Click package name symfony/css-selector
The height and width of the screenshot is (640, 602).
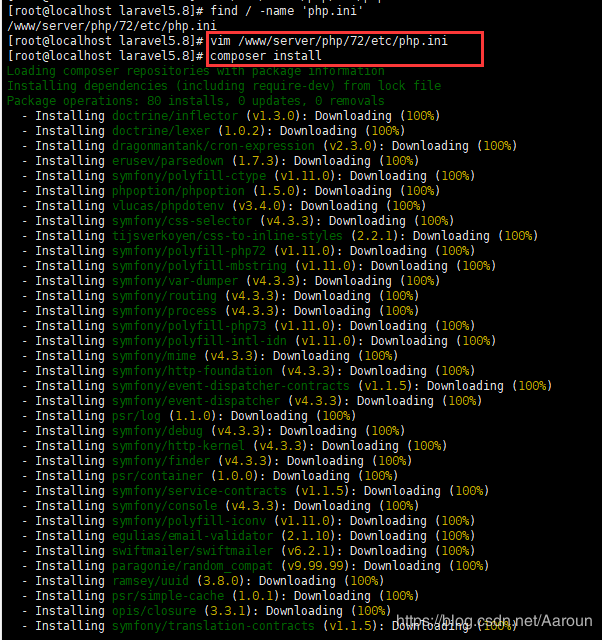(x=182, y=220)
